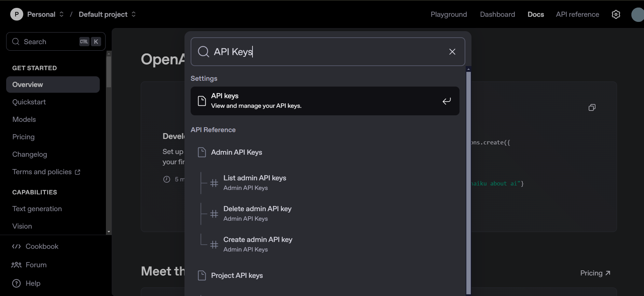Open Models in the sidebar

(24, 119)
